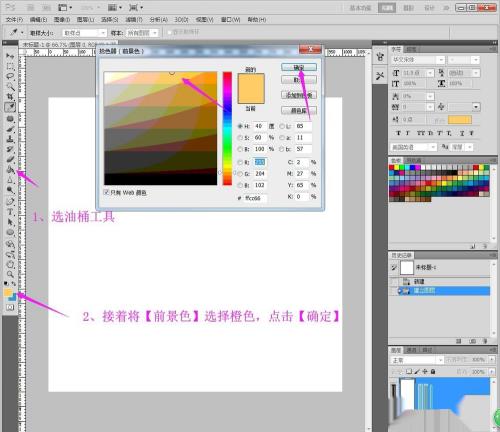Open the File menu
The width and height of the screenshot is (500, 432).
(14, 20)
